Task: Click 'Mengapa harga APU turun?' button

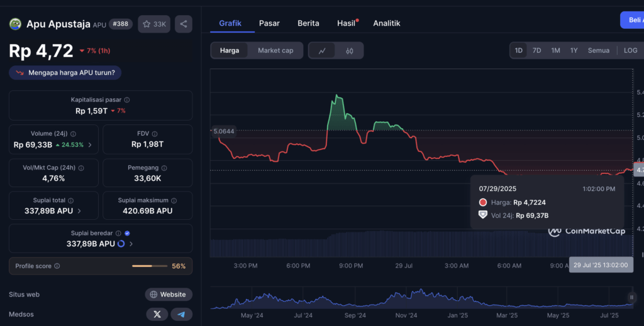Action: [65, 73]
